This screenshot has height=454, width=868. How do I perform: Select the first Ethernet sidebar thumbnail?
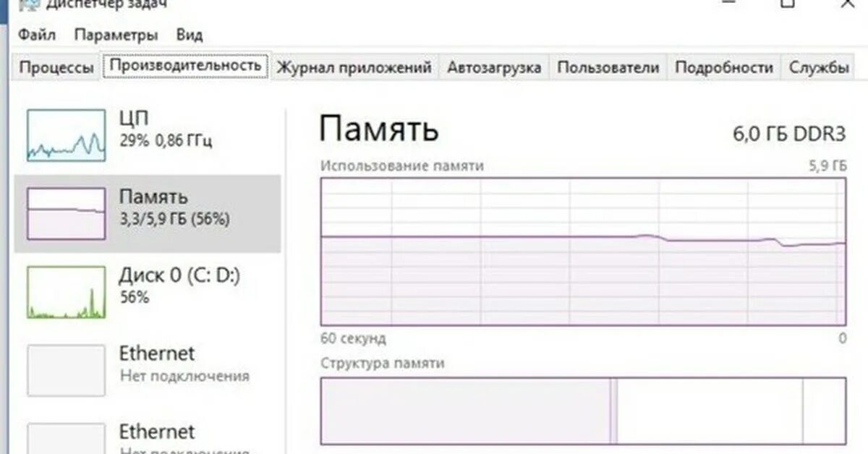[65, 371]
